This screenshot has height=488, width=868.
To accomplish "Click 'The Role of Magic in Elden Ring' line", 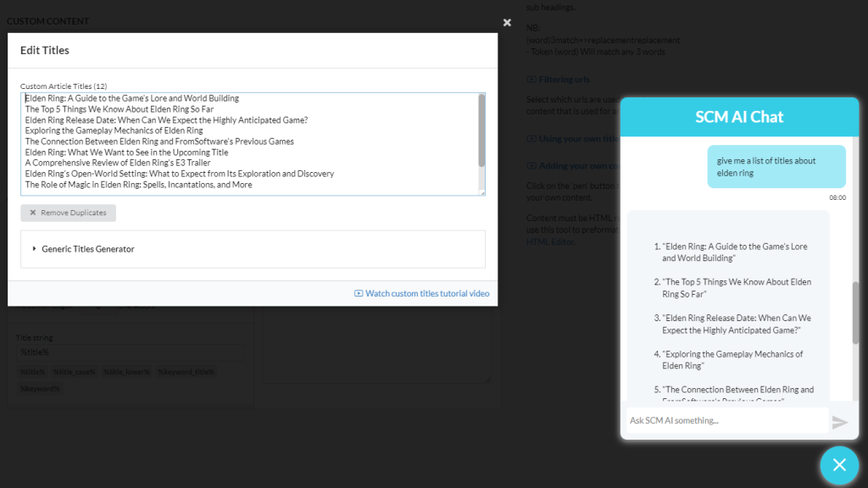I will 138,184.
